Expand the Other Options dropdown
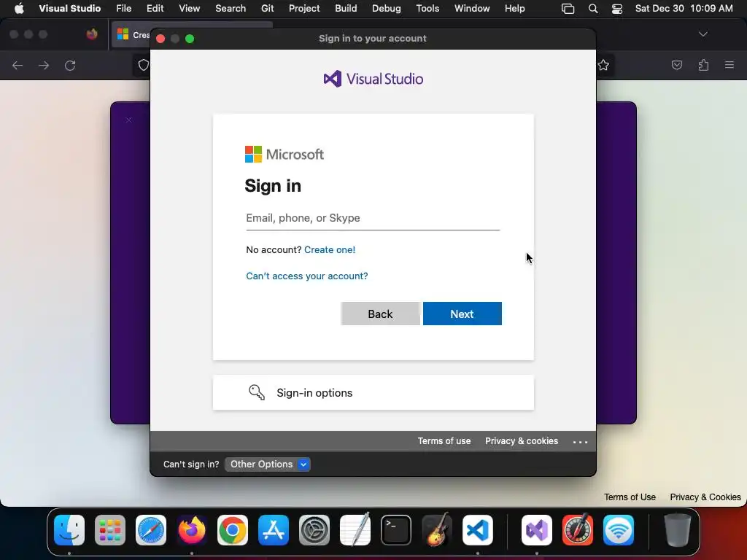This screenshot has height=560, width=747. point(267,464)
